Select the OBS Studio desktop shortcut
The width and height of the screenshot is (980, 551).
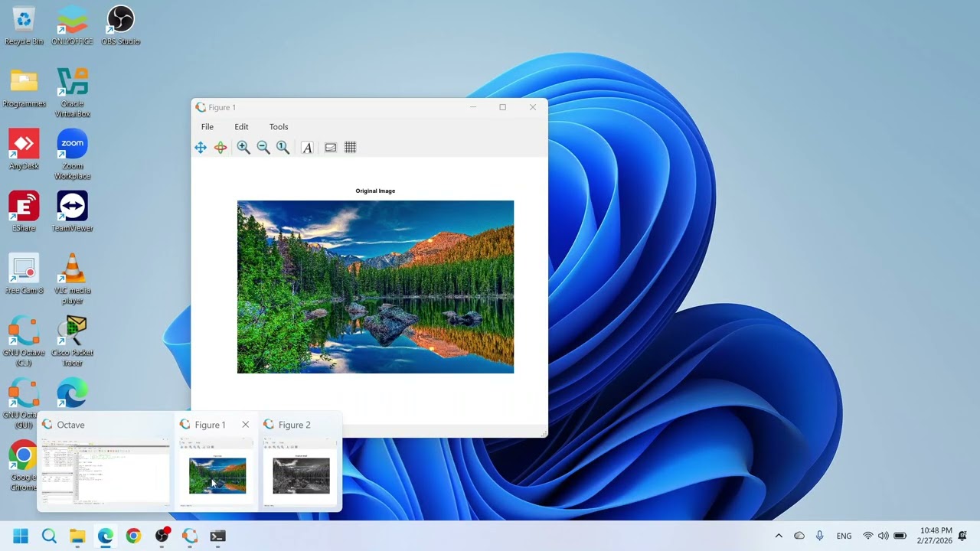[x=120, y=25]
